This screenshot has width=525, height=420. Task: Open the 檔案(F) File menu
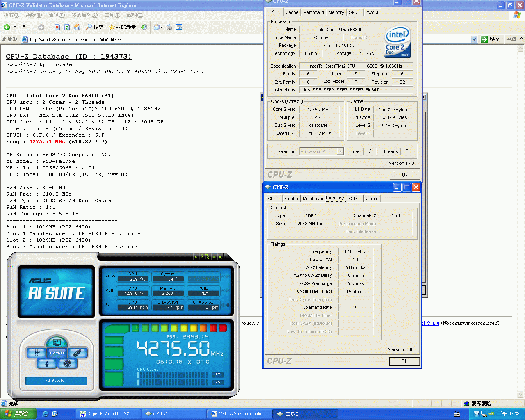pyautogui.click(x=11, y=15)
